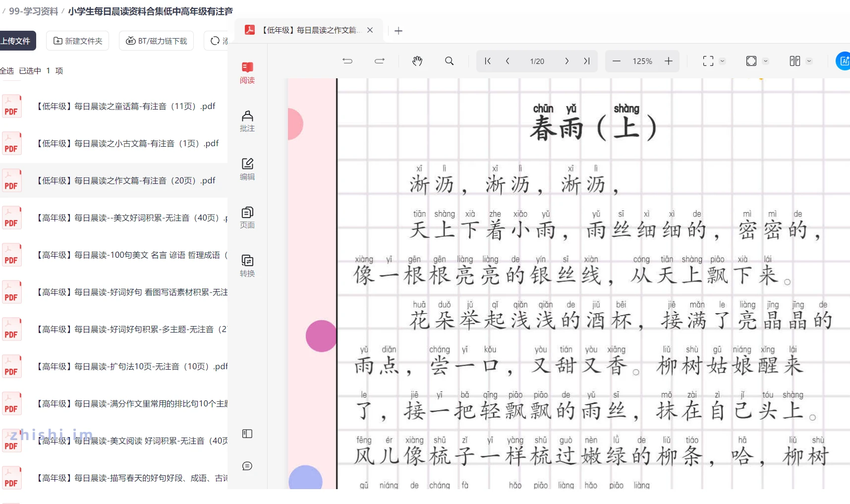The image size is (850, 504).
Task: Click the undo arrow in PDF toolbar
Action: (x=347, y=61)
